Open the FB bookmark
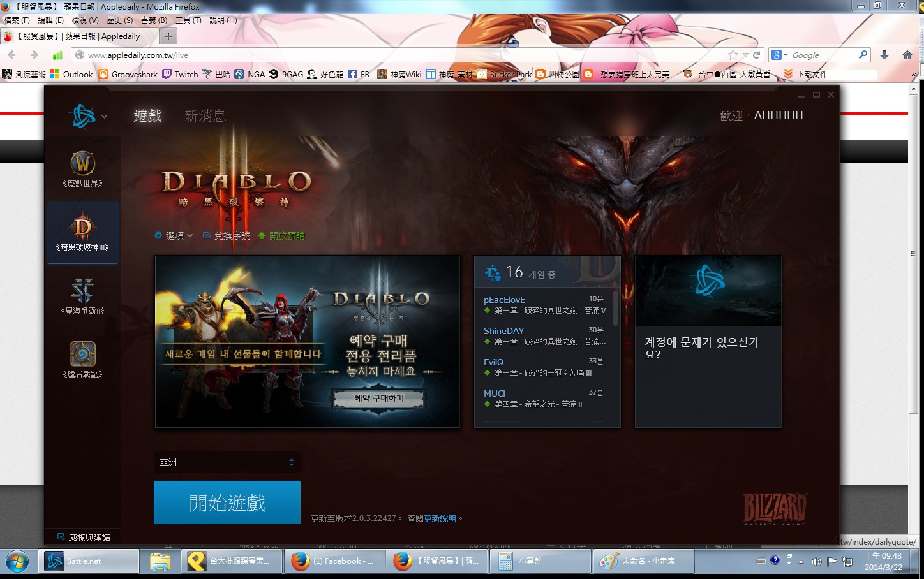The image size is (924, 579). tap(359, 74)
